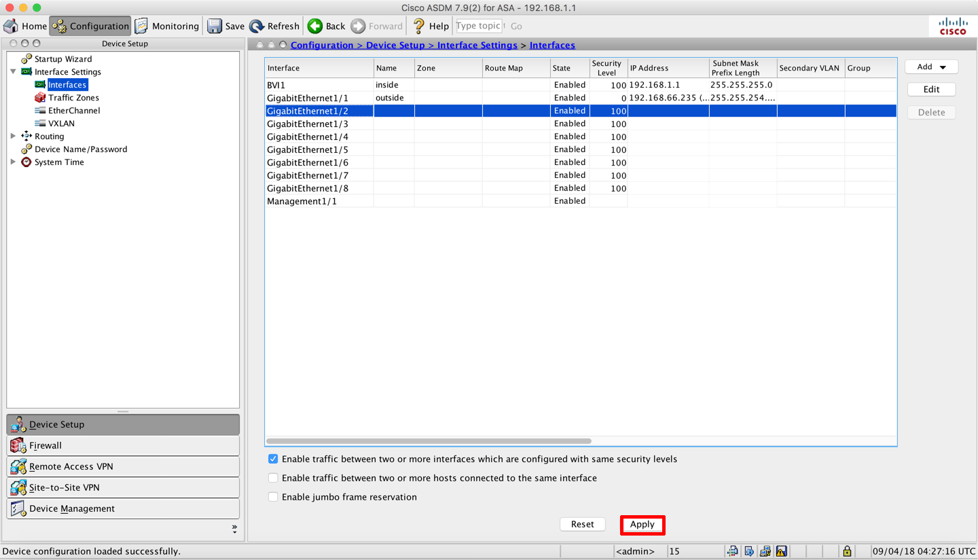Open the Device Management panel
This screenshot has height=560, width=978.
(x=123, y=508)
